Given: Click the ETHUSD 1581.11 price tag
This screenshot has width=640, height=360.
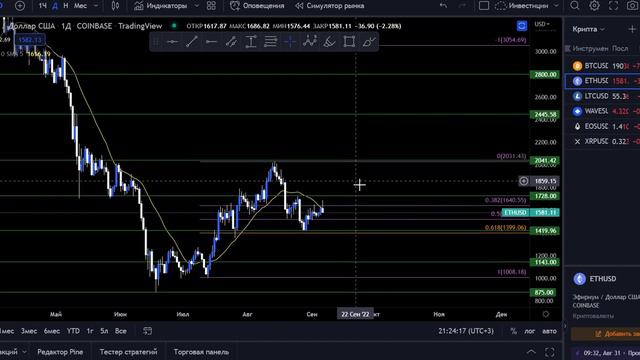Looking at the screenshot, I should point(531,213).
